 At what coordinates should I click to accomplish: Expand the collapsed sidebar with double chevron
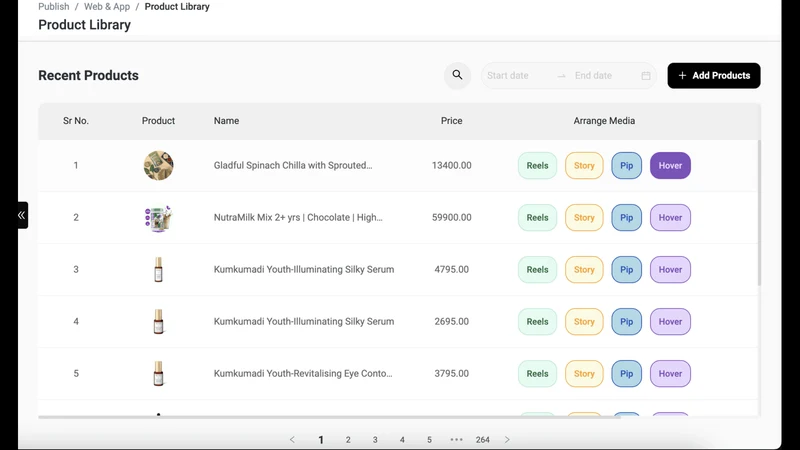pyautogui.click(x=22, y=215)
